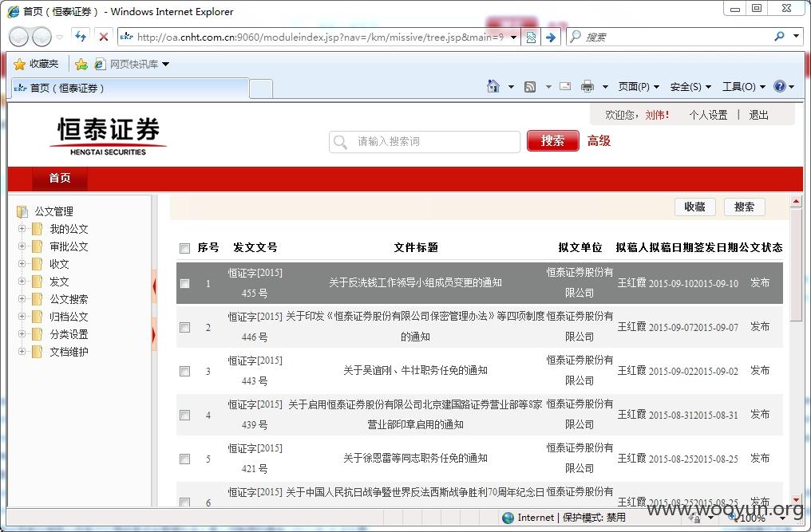Open the address bar URL dropdown
Screen dimensions: 811x532
tap(513, 37)
